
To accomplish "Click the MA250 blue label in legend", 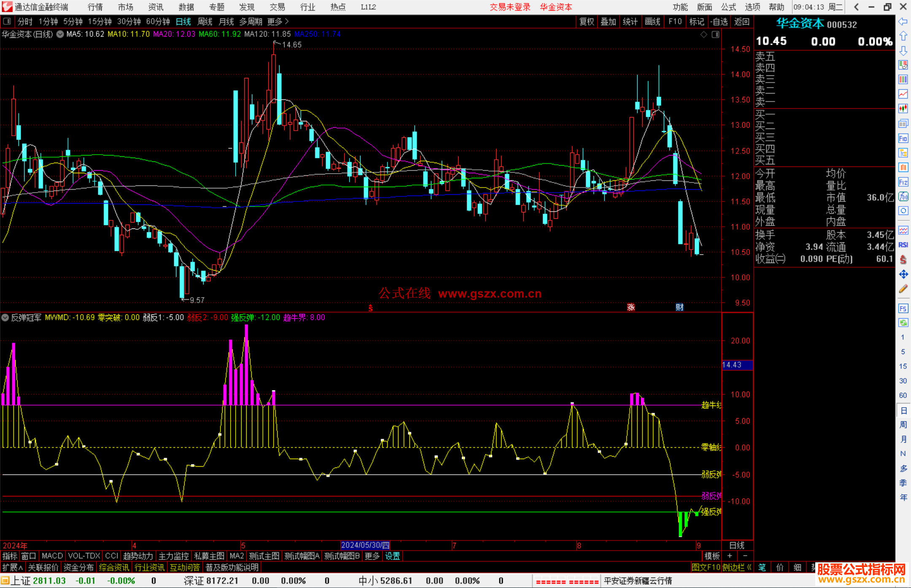I will click(317, 34).
